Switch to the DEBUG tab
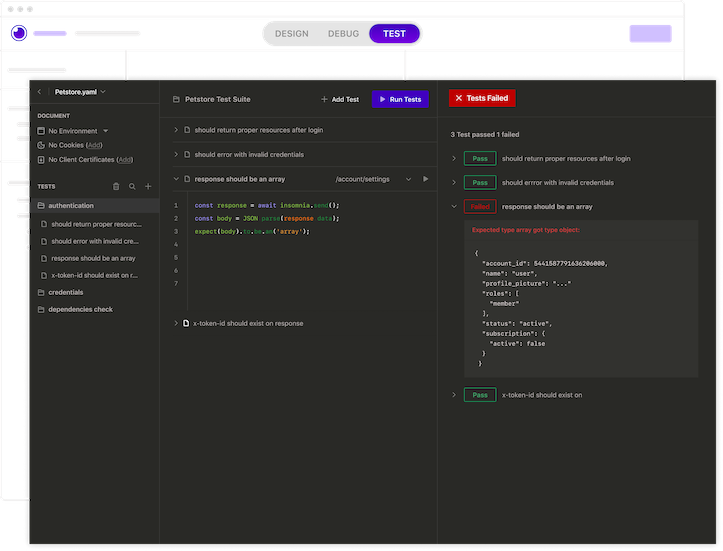The height and width of the screenshot is (551, 723). tap(343, 34)
